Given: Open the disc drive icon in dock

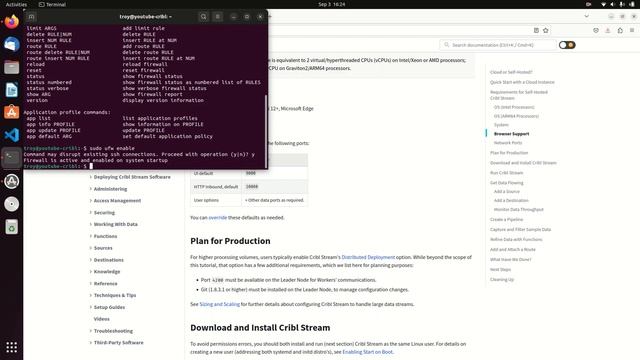Looking at the screenshot, I should tap(11, 204).
